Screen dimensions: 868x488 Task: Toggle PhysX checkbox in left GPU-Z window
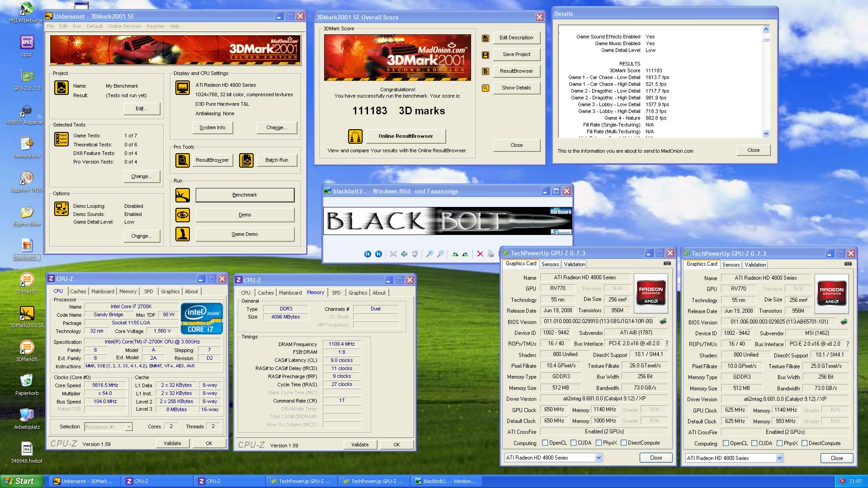coord(599,443)
